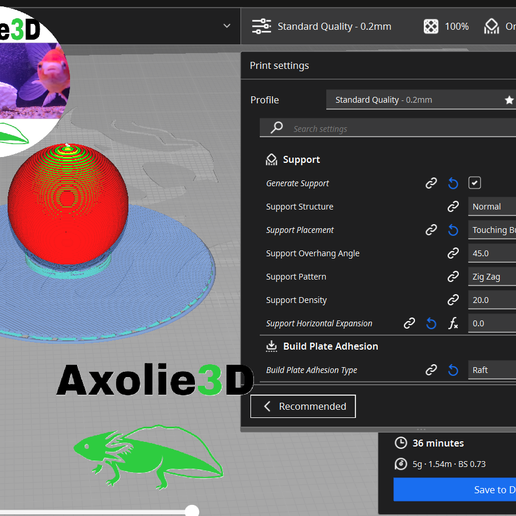Open print settings sliders icon in header
Viewport: 516px width, 516px height.
[261, 26]
